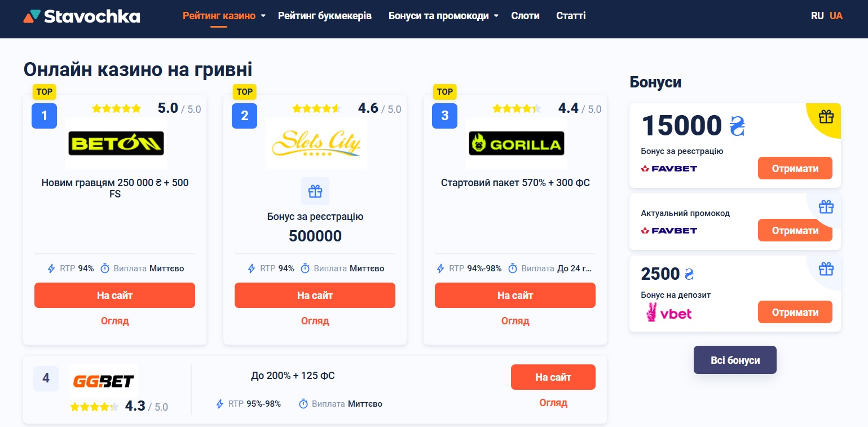Viewport: 868px width, 427px height.
Task: Click the RTP lightning icon on the BETON card
Action: (x=51, y=268)
